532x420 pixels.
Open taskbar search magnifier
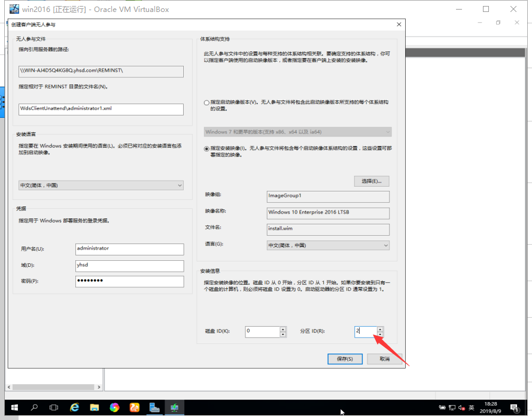[x=34, y=407]
